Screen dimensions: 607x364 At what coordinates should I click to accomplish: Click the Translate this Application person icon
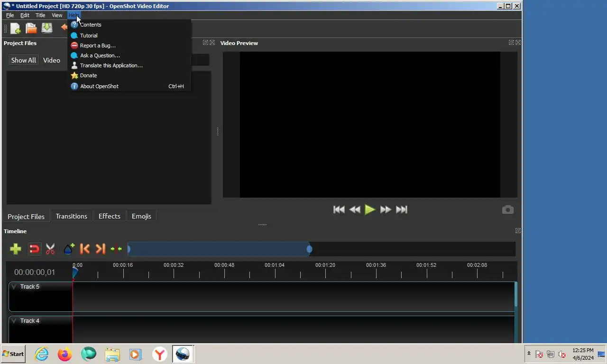point(74,65)
